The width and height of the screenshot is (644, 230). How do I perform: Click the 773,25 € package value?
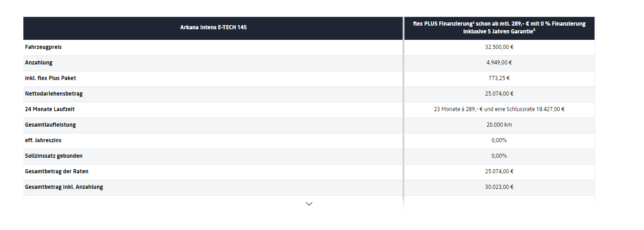click(x=499, y=78)
